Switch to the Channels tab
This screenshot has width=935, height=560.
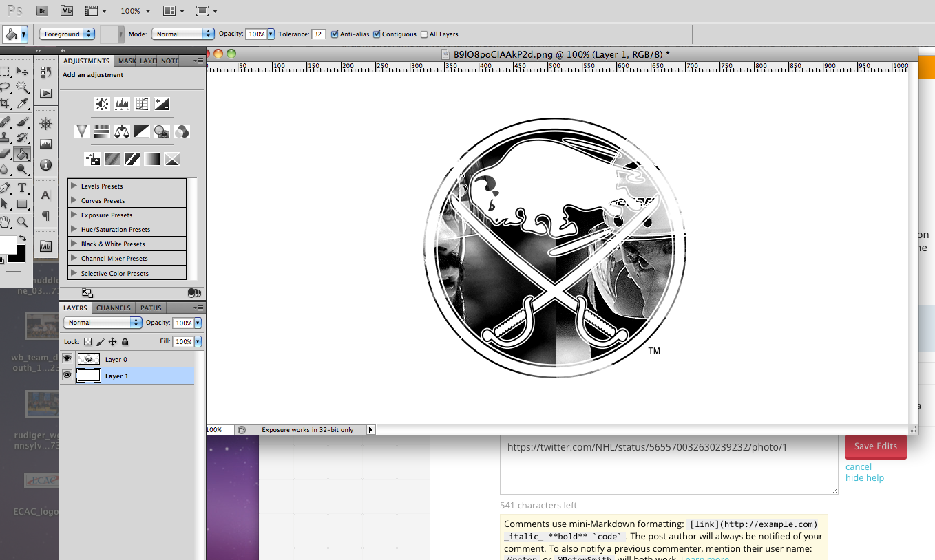114,308
